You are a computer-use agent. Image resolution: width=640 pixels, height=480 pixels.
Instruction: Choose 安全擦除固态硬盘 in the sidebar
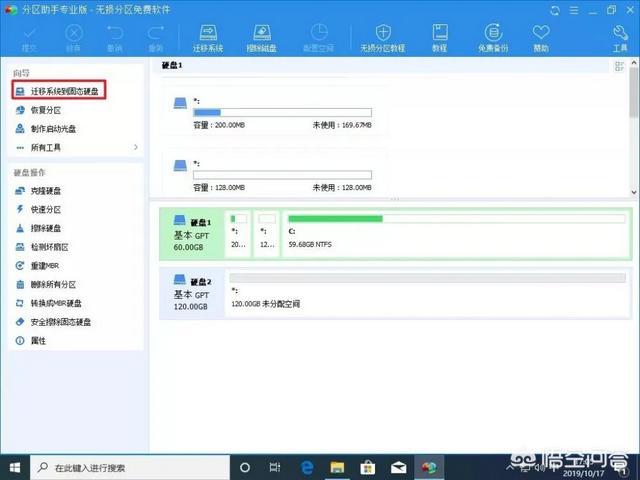tap(61, 322)
